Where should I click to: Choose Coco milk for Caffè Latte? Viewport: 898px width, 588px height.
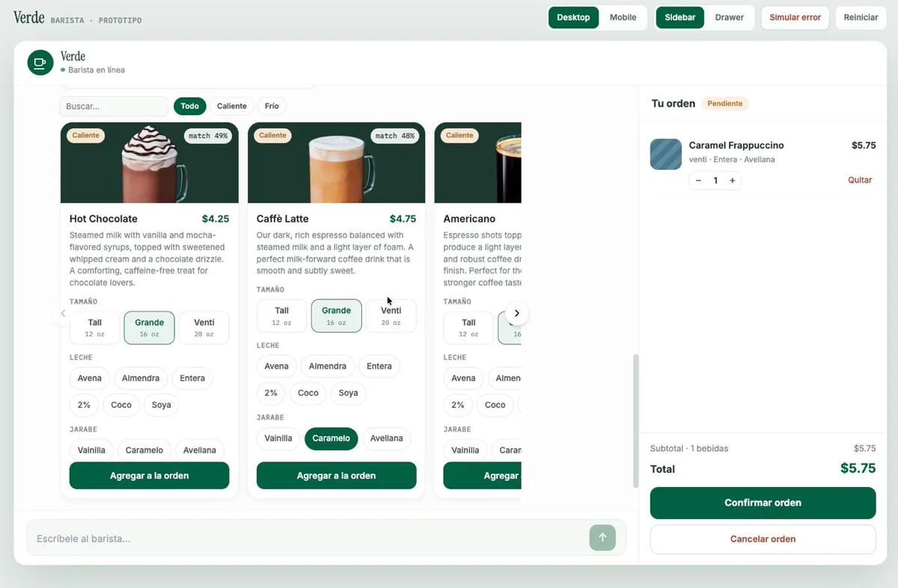pos(308,393)
